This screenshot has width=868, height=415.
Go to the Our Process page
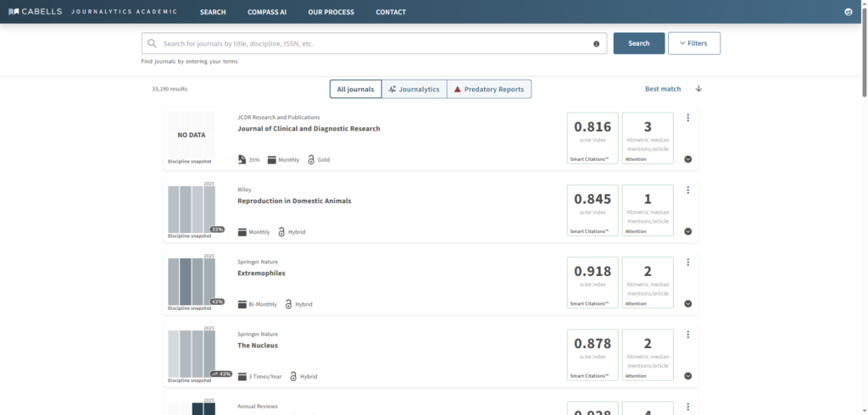coord(331,12)
